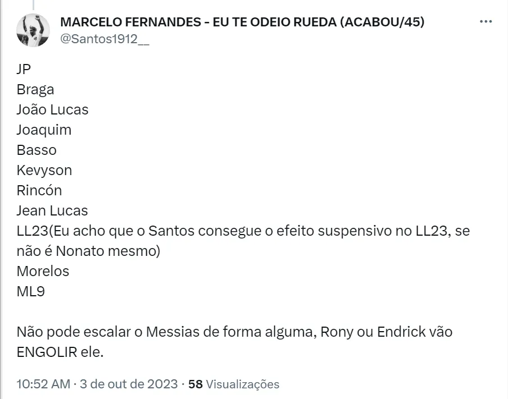Click the Rincón line of the tweet
The image size is (532, 399).
point(39,190)
